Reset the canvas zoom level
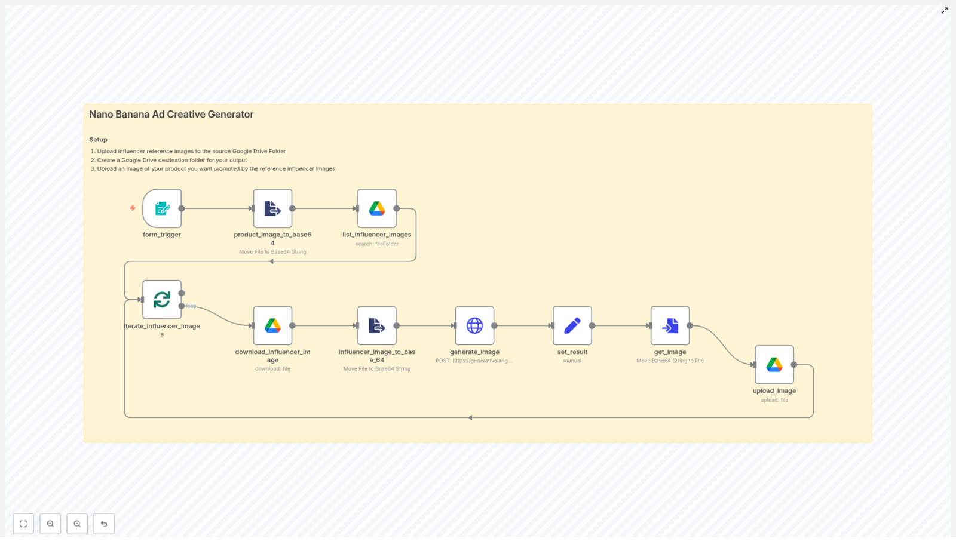The width and height of the screenshot is (956, 560). click(104, 524)
